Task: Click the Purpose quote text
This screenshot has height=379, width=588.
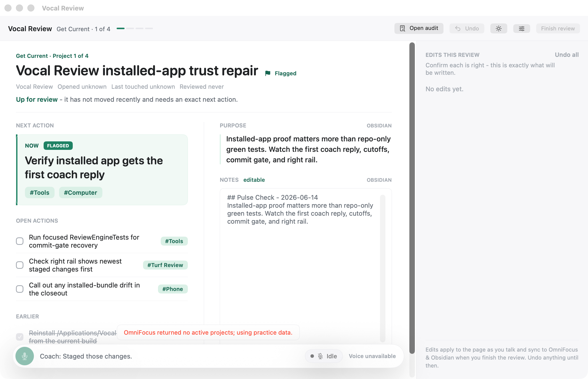Action: (308, 149)
